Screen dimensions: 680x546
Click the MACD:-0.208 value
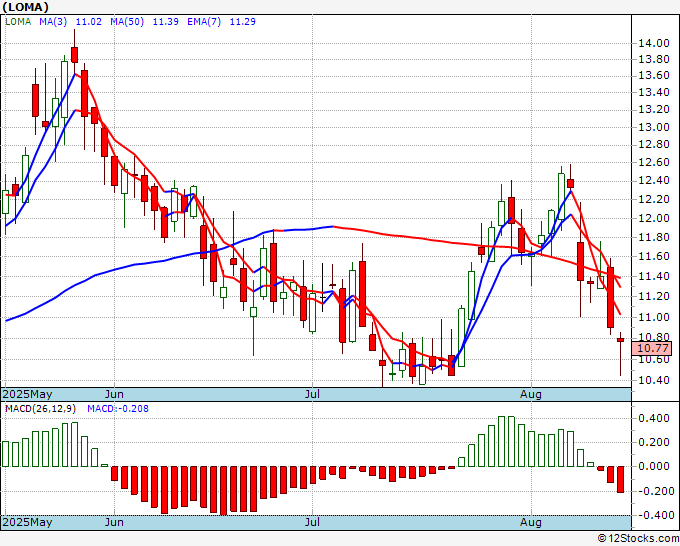click(118, 409)
